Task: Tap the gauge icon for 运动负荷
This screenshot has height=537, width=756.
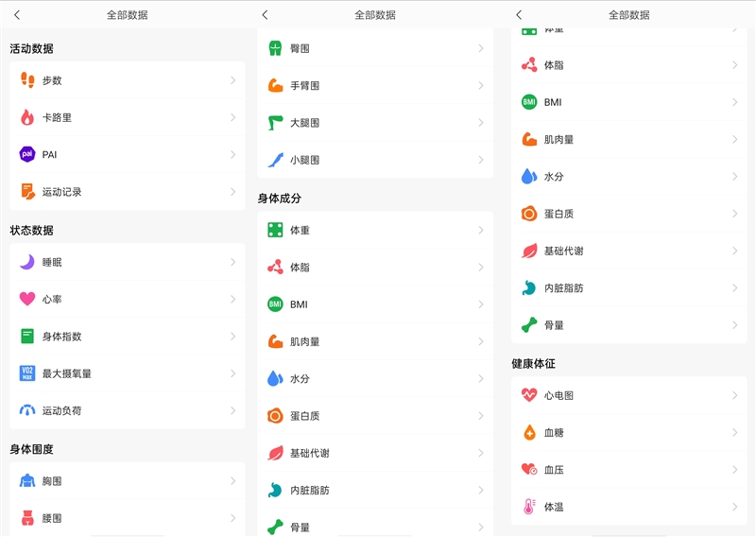Action: click(27, 410)
